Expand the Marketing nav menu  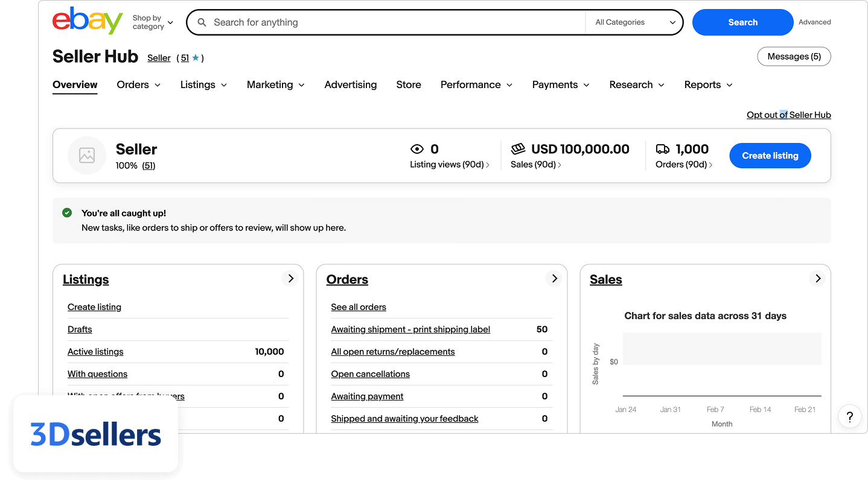coord(276,84)
